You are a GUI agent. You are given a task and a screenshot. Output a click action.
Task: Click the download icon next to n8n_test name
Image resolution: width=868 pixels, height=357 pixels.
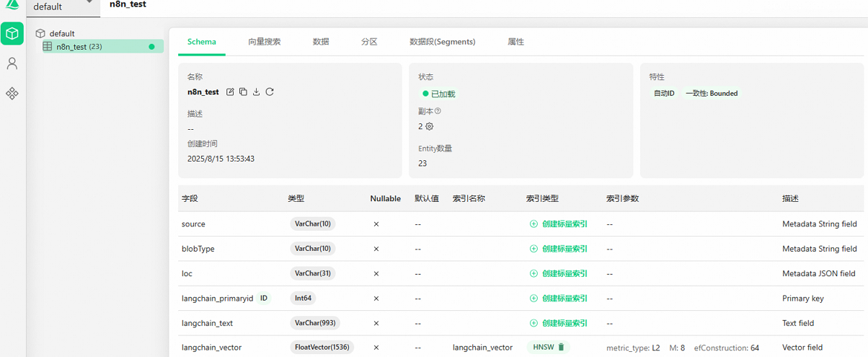(256, 92)
